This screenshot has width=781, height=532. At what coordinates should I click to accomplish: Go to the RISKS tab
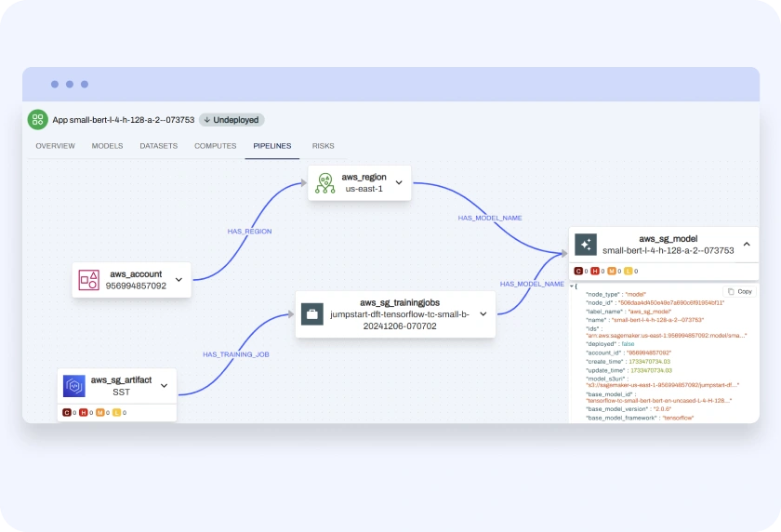click(x=324, y=146)
